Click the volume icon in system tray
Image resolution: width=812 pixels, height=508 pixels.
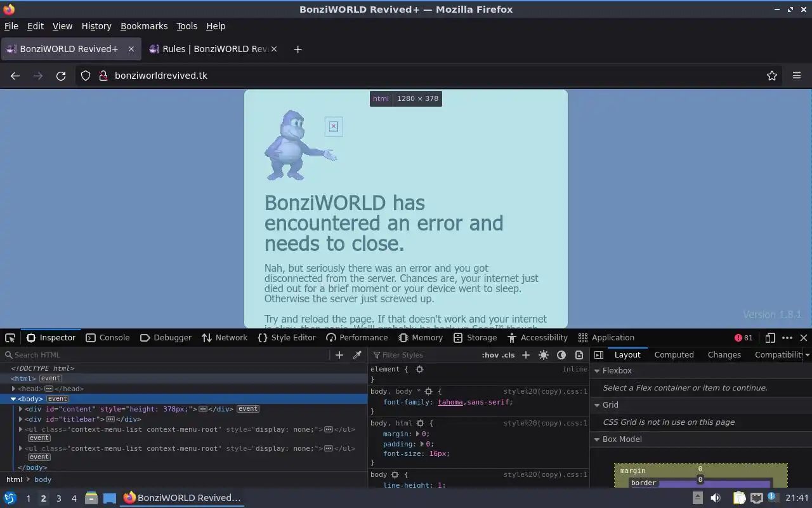(x=716, y=498)
